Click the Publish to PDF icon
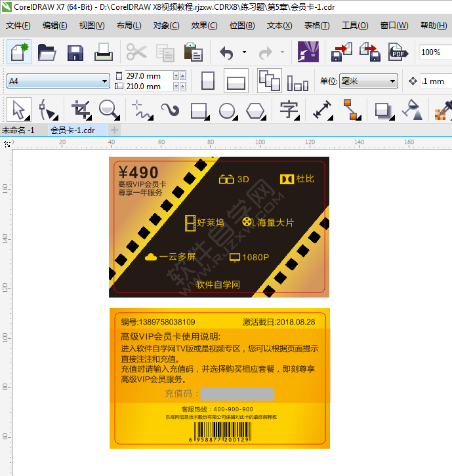 397,52
